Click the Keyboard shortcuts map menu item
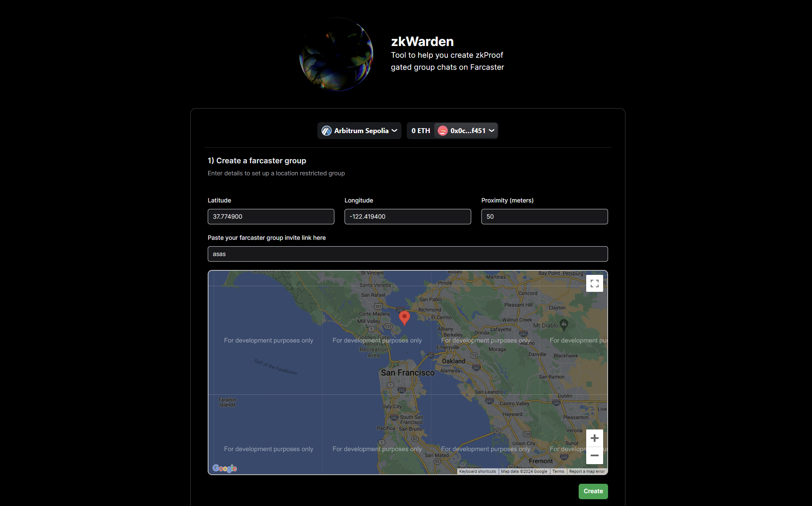812x506 pixels. pos(478,471)
